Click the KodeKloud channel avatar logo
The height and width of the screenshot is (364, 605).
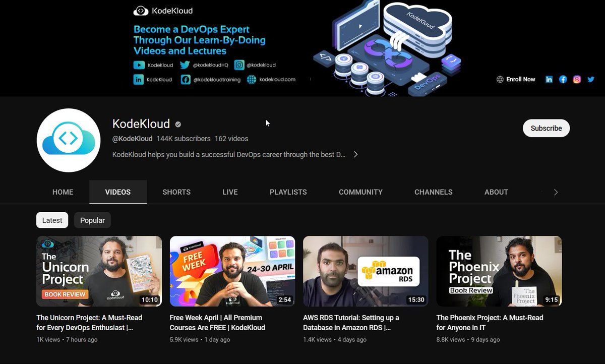69,140
